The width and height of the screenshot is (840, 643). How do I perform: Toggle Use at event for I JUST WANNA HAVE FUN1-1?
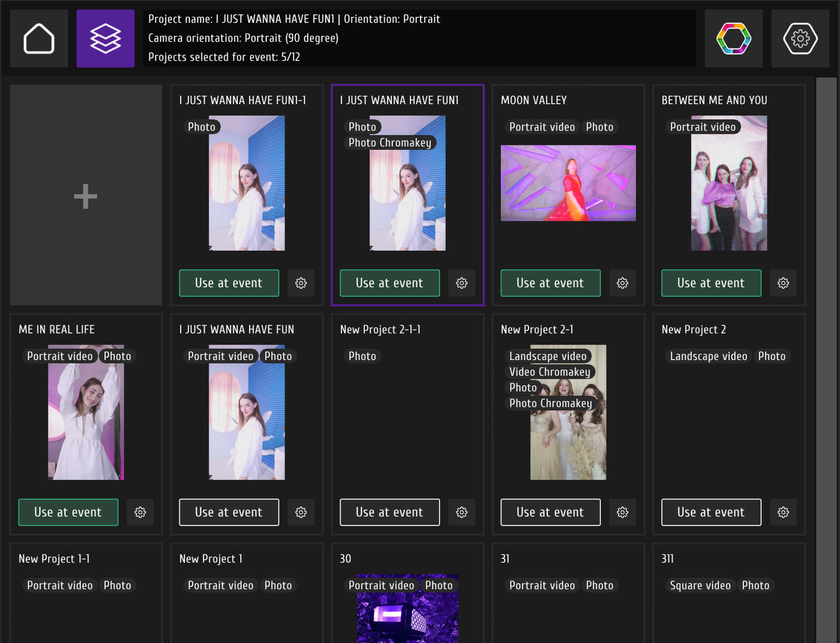(229, 283)
